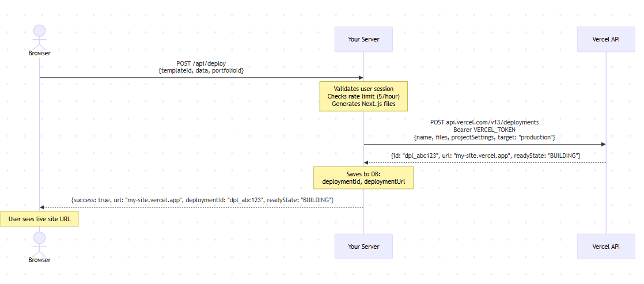The width and height of the screenshot is (644, 284).
Task: Select the User sees live site URL note
Action: (x=39, y=219)
